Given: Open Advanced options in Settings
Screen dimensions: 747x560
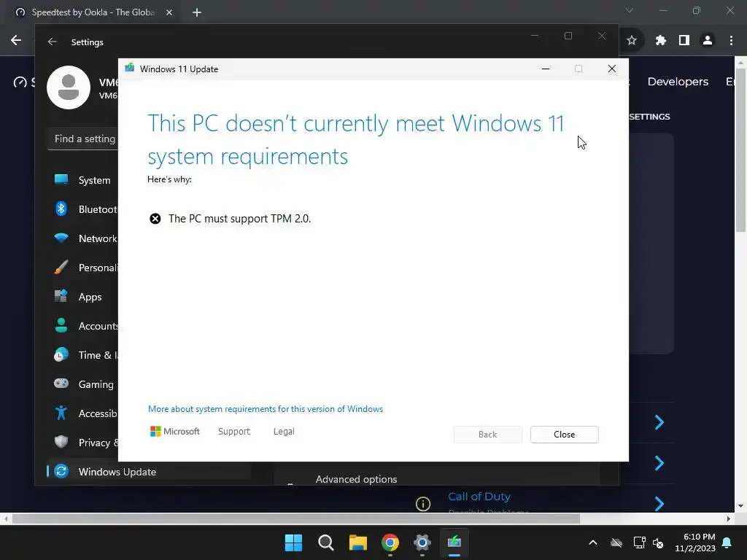Looking at the screenshot, I should click(356, 479).
